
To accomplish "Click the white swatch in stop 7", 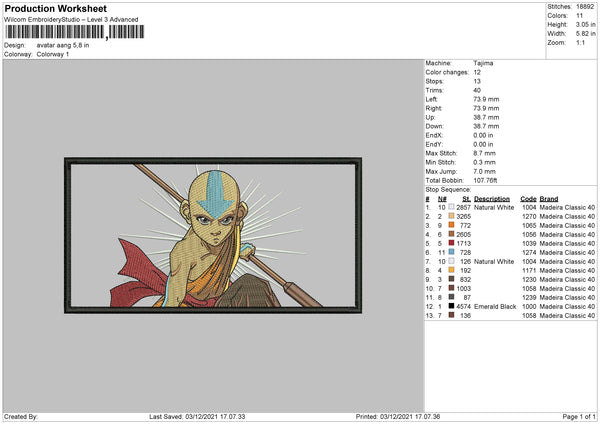I will (x=452, y=261).
